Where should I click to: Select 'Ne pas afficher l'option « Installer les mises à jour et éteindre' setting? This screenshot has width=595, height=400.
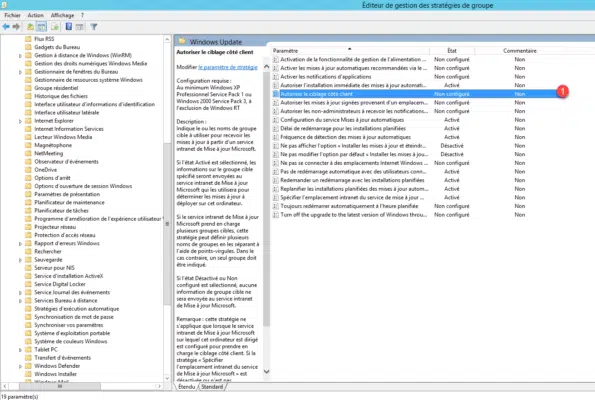pyautogui.click(x=353, y=146)
